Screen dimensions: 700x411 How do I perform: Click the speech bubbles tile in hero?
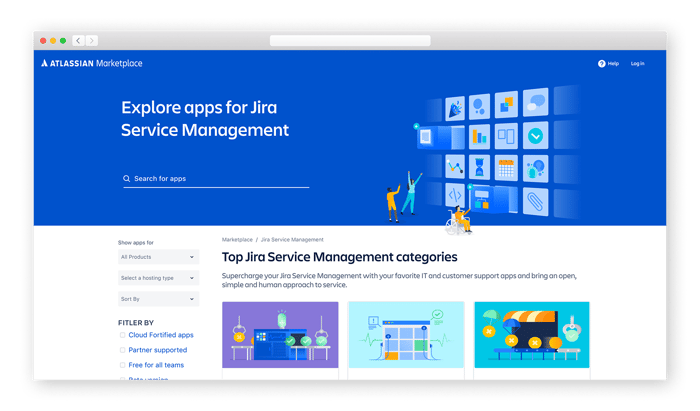535,102
